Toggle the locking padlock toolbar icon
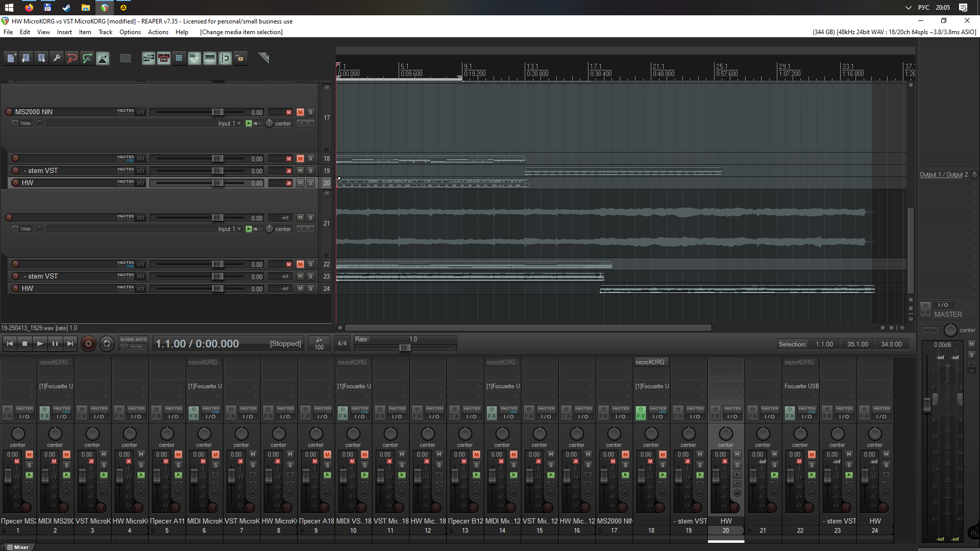This screenshot has width=980, height=551. click(240, 58)
